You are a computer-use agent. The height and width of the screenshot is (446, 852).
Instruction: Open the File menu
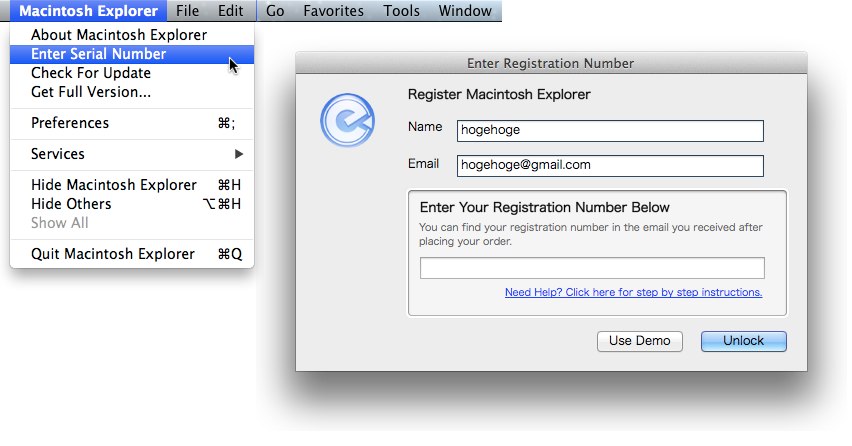point(187,11)
